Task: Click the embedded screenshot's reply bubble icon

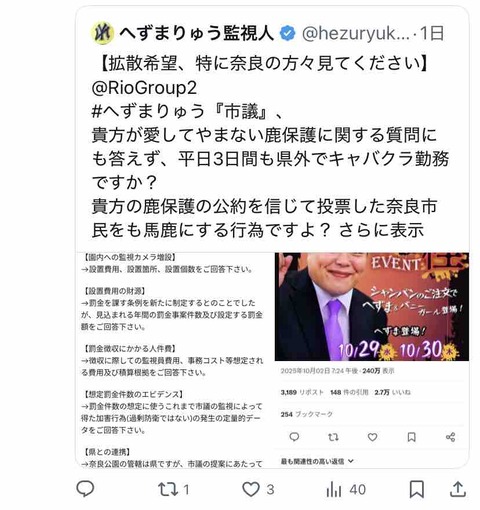Action: 294,437
